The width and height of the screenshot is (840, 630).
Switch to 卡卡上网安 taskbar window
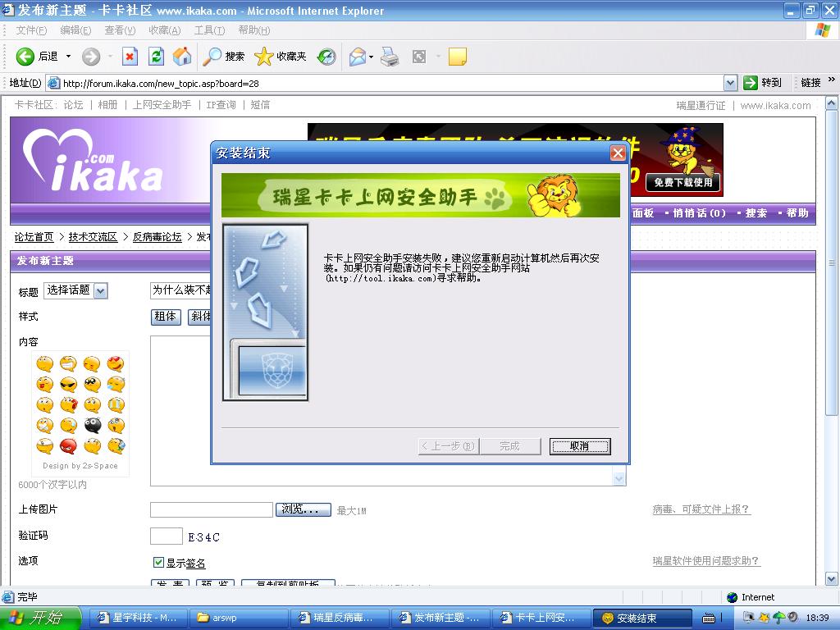coord(541,619)
